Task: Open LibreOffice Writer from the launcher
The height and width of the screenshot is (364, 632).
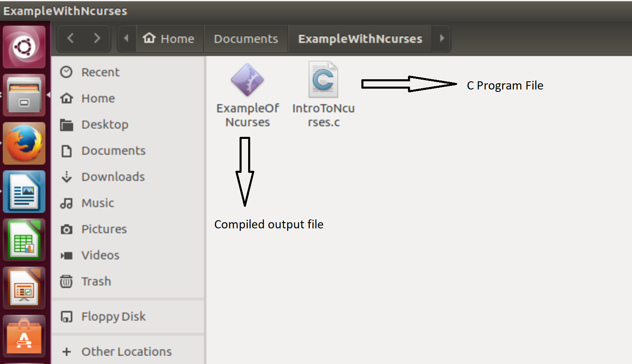Action: pyautogui.click(x=24, y=192)
